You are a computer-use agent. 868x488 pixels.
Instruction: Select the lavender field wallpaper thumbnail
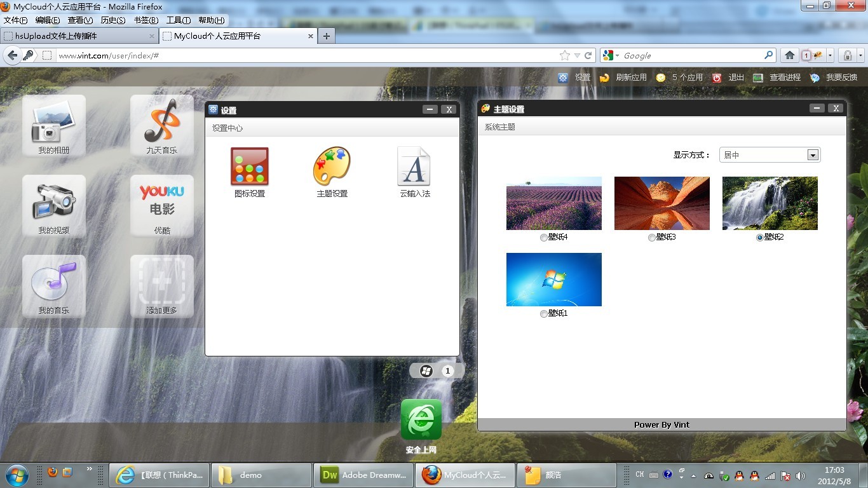[554, 203]
